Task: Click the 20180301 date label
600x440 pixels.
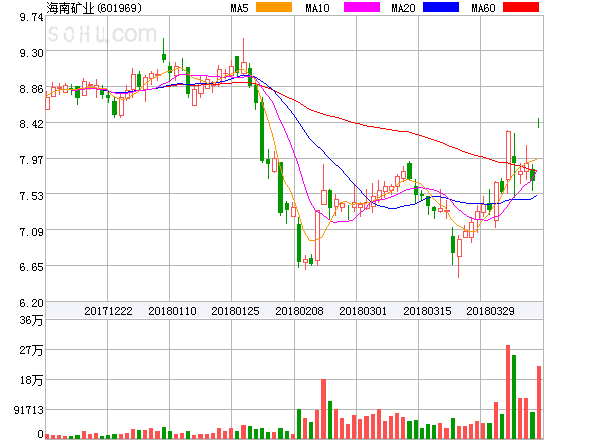Action: [x=363, y=311]
